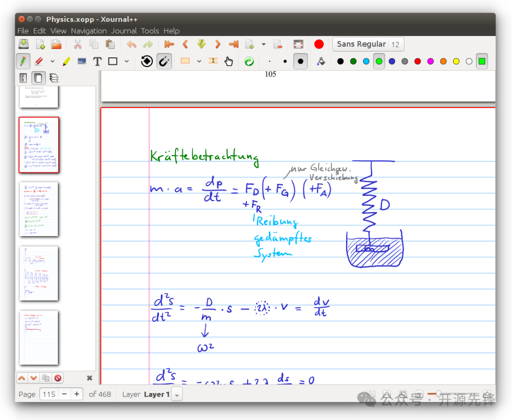
Task: Select the thick pen thickness
Action: coord(301,61)
